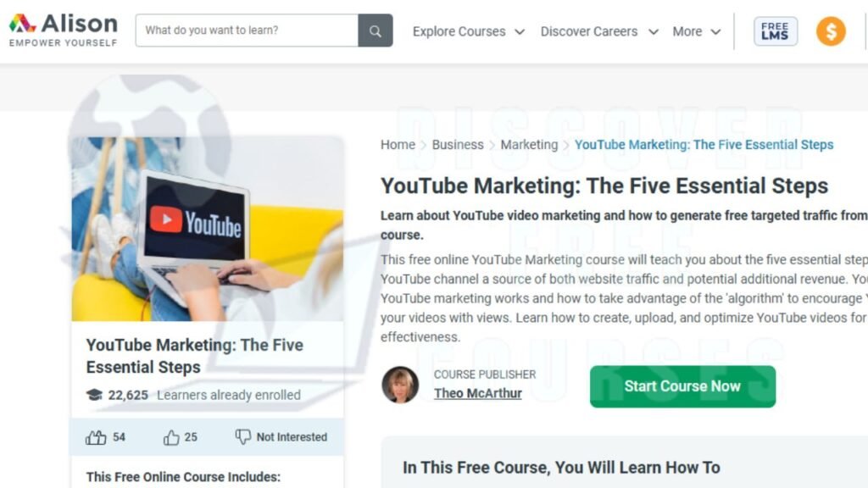Click the Start Course Now button
The image size is (868, 488).
pyautogui.click(x=682, y=386)
